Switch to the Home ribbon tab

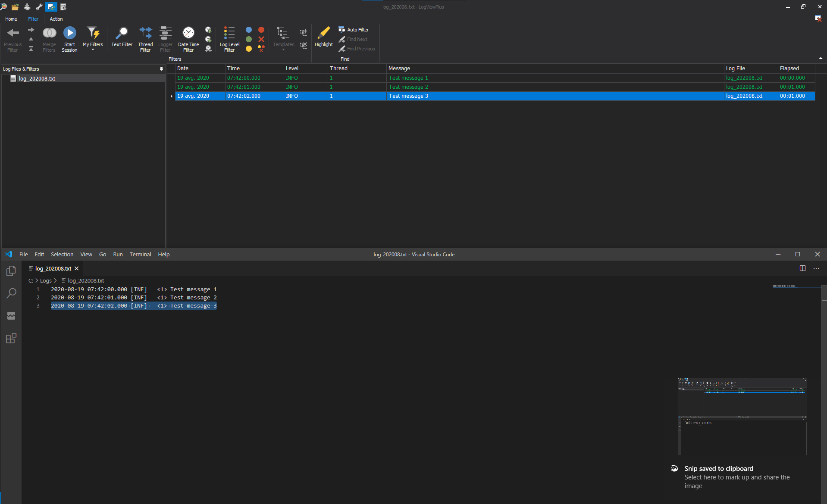11,19
